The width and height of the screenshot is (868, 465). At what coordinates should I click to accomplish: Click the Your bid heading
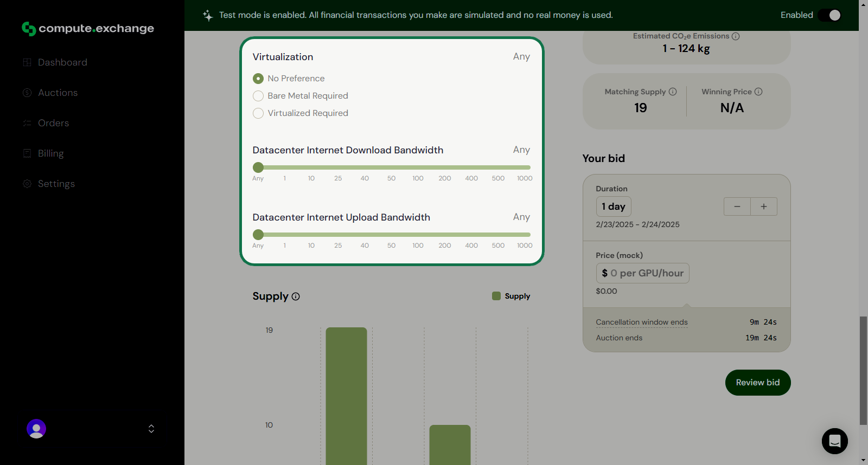[x=604, y=158]
